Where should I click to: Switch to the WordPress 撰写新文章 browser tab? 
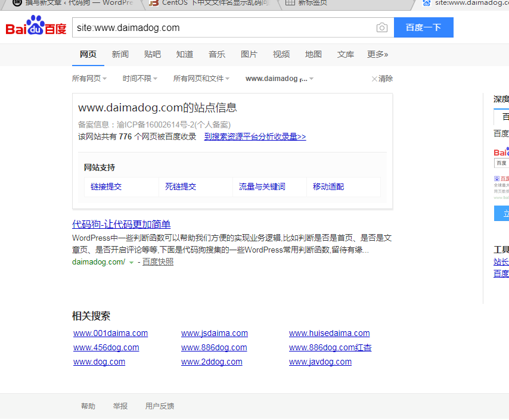click(73, 3)
